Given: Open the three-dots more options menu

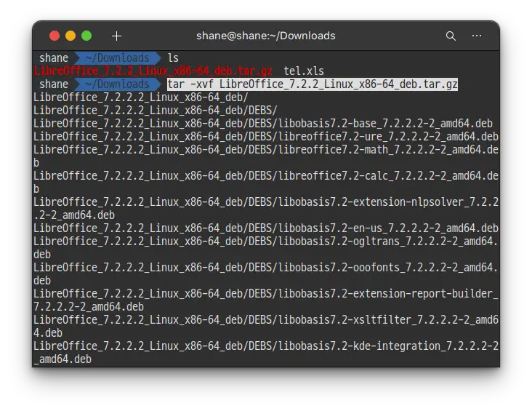Looking at the screenshot, I should [x=477, y=36].
